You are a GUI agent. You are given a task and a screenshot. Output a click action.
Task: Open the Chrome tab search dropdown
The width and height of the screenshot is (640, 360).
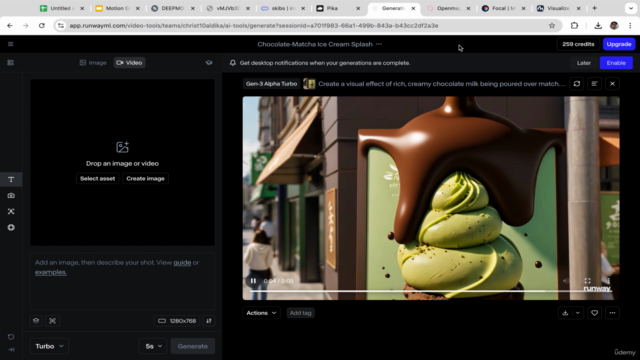pyautogui.click(x=631, y=8)
